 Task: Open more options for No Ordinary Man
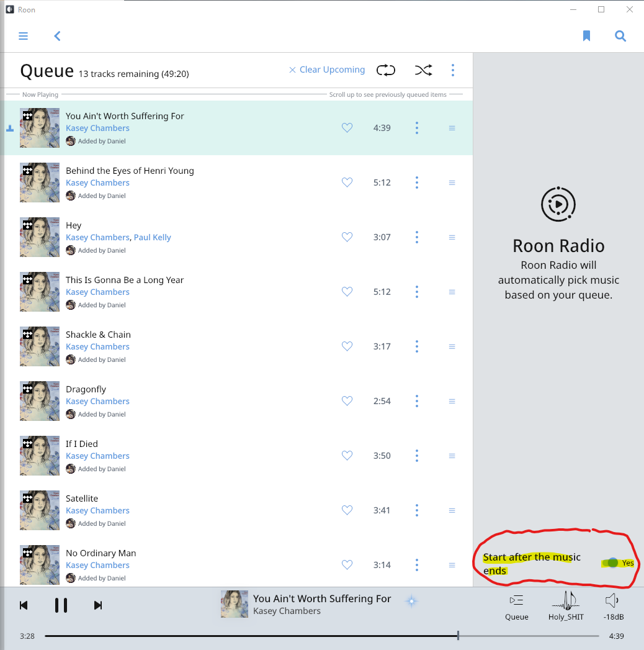417,565
